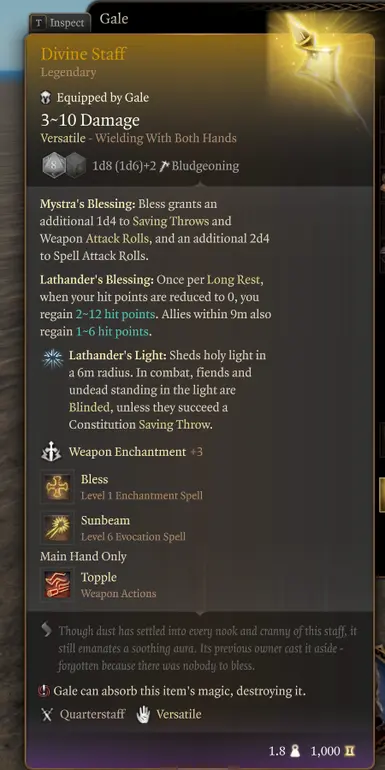Viewport: 385px width, 770px height.
Task: Click the gold value coin icon
Action: click(350, 751)
